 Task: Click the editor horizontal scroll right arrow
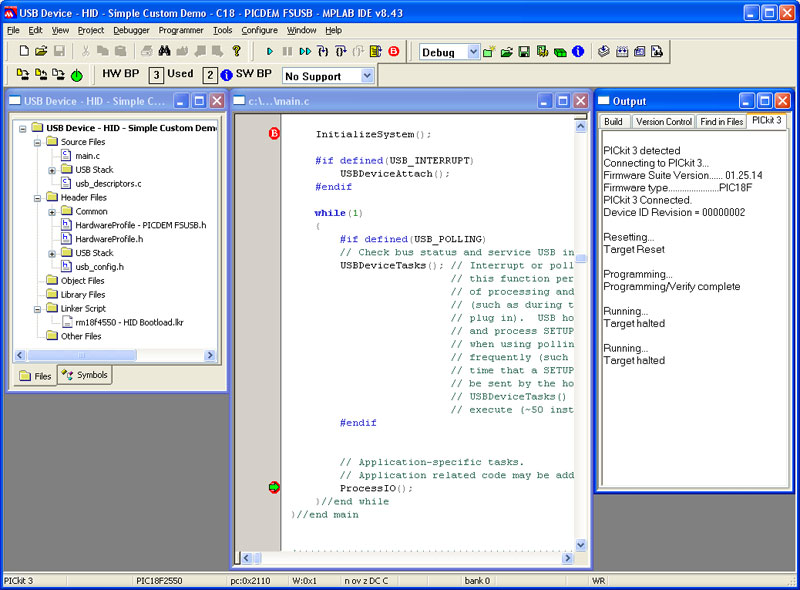click(x=567, y=558)
